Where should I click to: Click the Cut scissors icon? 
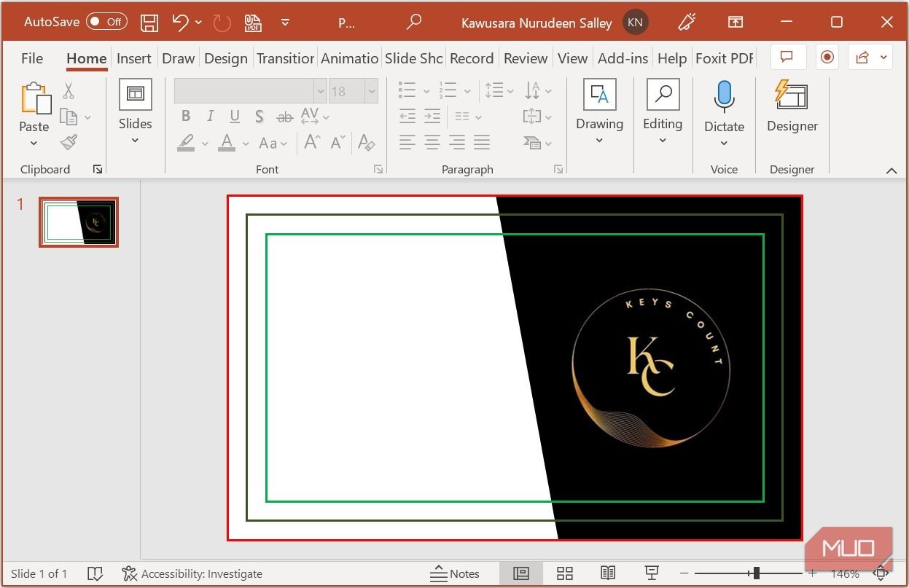(69, 90)
